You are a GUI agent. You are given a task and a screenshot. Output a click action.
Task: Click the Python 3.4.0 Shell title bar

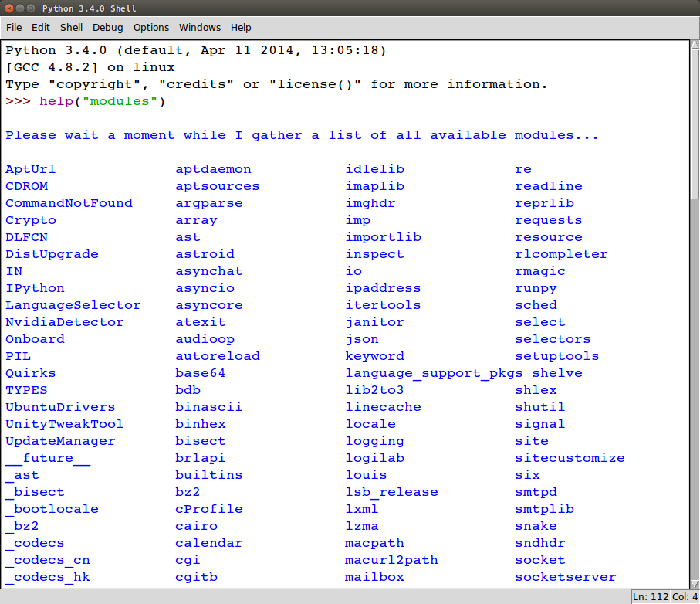pos(347,8)
